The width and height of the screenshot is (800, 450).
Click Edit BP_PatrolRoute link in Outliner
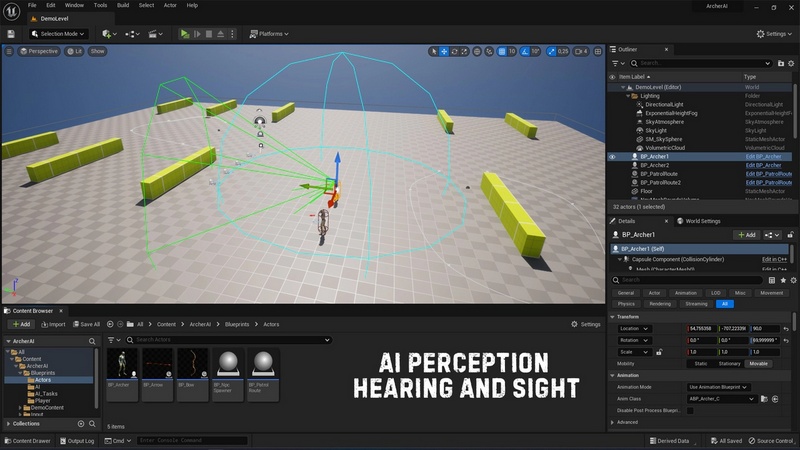(x=768, y=174)
